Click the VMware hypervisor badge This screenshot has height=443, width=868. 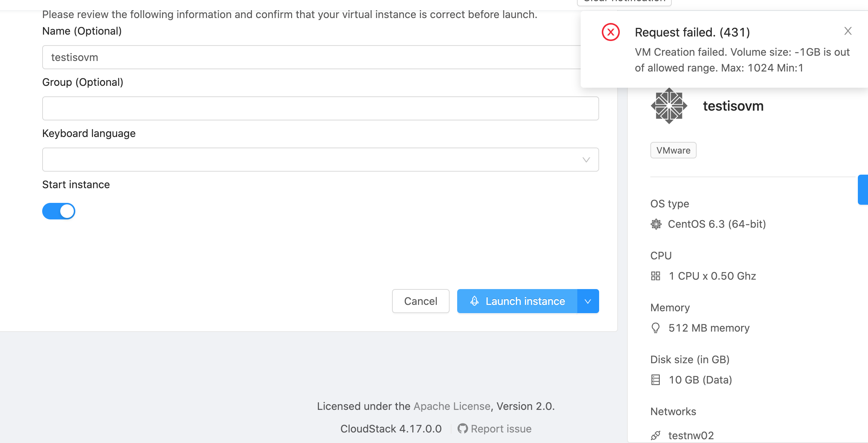pyautogui.click(x=673, y=150)
